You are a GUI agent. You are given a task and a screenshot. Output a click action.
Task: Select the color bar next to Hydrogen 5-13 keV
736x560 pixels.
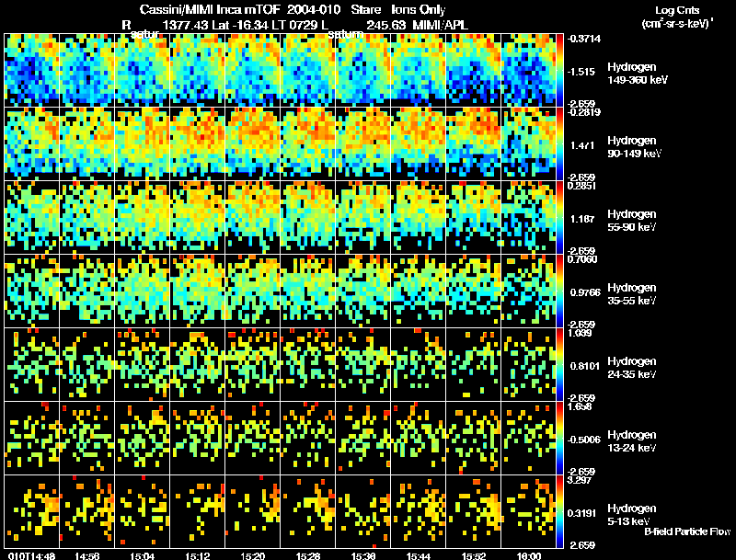560,511
